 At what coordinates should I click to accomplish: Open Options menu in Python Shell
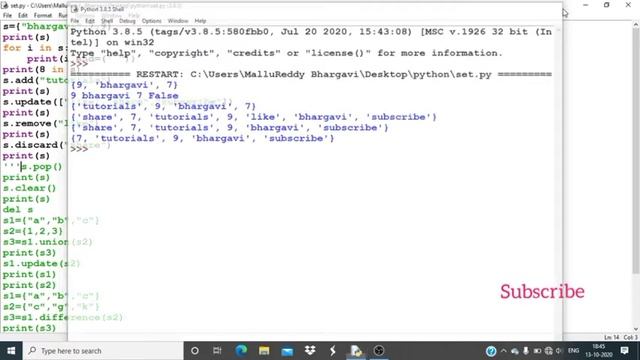[151, 21]
